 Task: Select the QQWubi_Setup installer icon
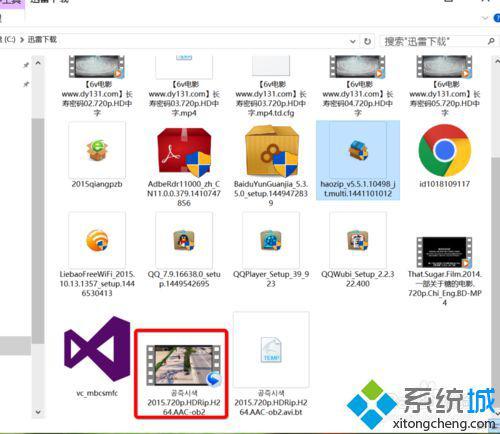pos(358,240)
